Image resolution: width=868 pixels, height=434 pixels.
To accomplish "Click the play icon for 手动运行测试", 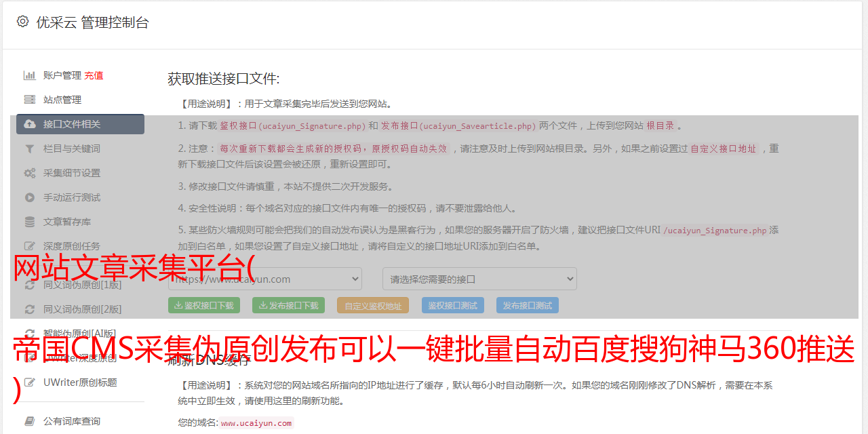I will [30, 197].
